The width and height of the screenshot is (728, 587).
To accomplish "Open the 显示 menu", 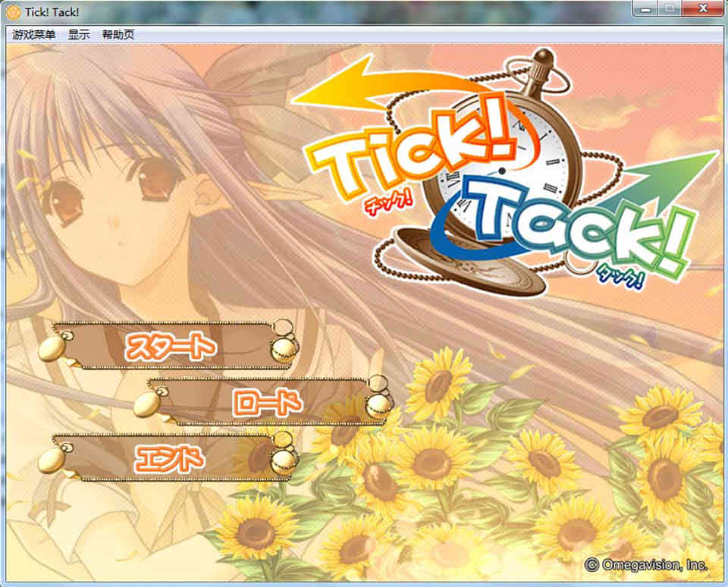I will click(x=79, y=35).
